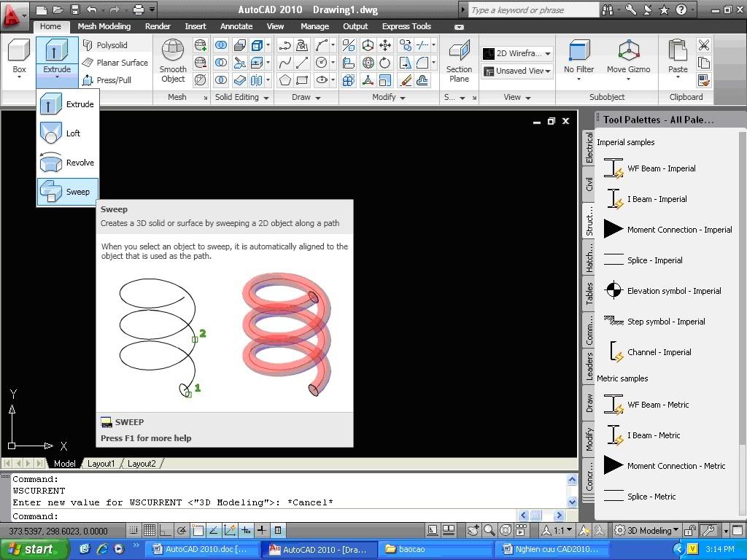Open the Unsaved View dropdown

click(x=517, y=71)
